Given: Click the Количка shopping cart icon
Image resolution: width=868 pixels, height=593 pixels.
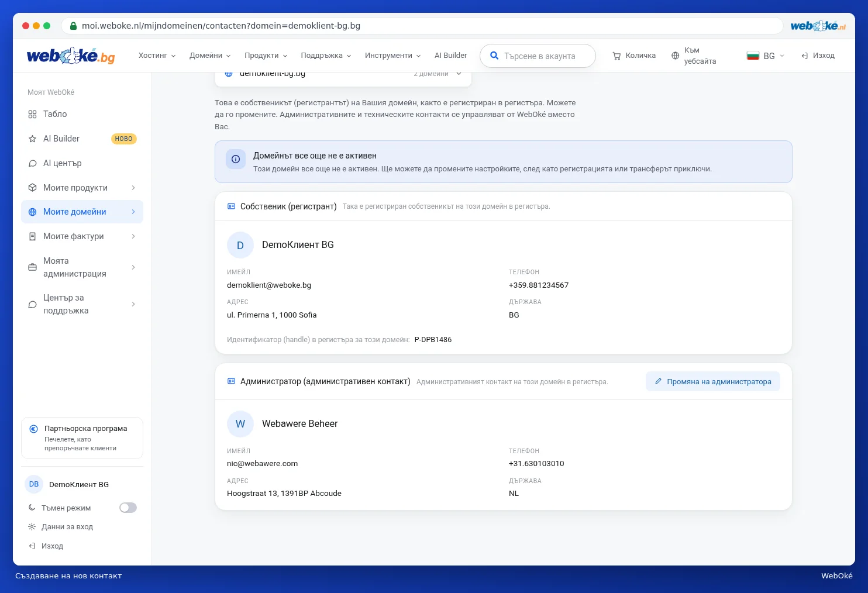Looking at the screenshot, I should pyautogui.click(x=616, y=56).
